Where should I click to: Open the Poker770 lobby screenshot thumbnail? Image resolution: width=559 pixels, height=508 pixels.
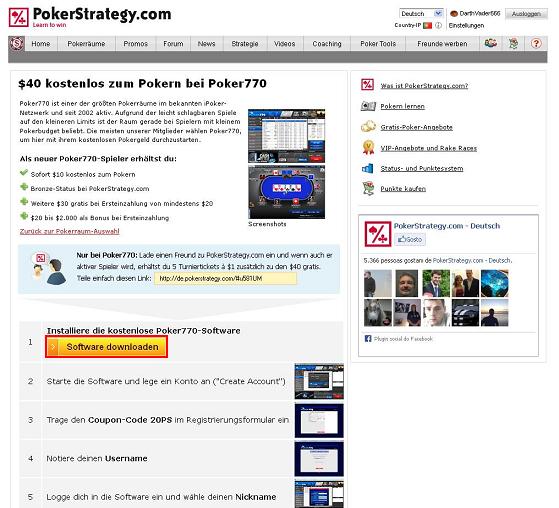tap(287, 136)
